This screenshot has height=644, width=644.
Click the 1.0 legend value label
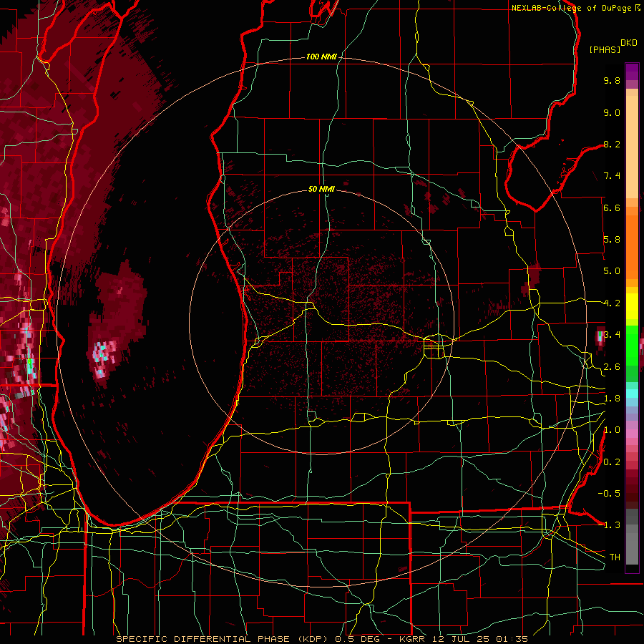pyautogui.click(x=612, y=430)
